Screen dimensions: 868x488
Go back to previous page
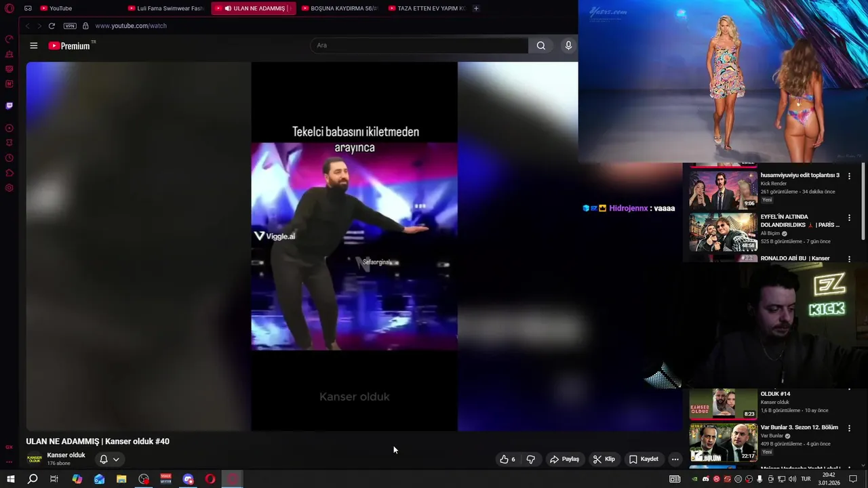point(28,26)
